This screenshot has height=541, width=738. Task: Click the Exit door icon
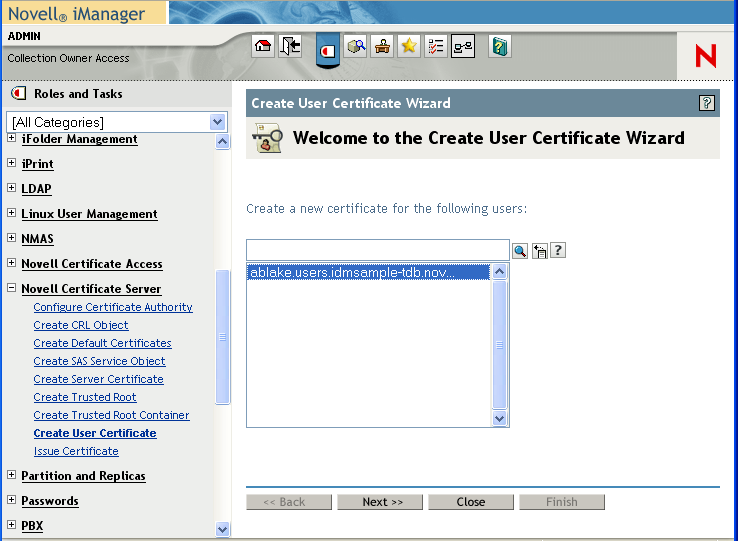290,46
